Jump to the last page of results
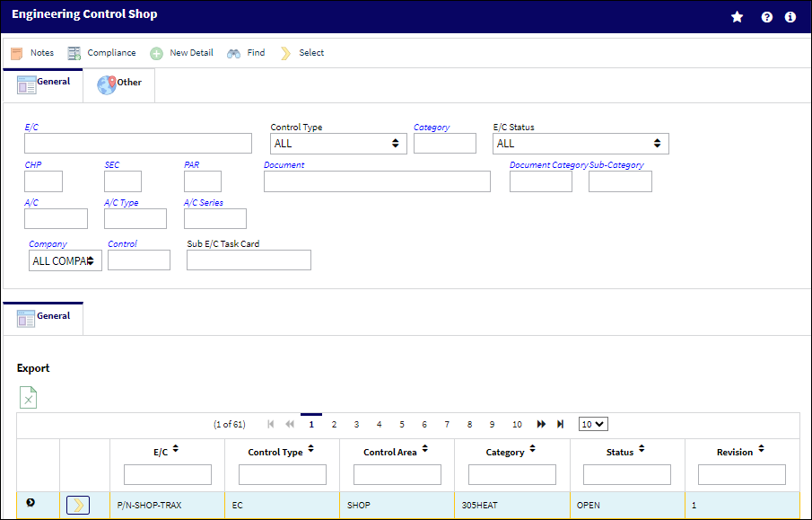This screenshot has height=520, width=812. coord(560,424)
